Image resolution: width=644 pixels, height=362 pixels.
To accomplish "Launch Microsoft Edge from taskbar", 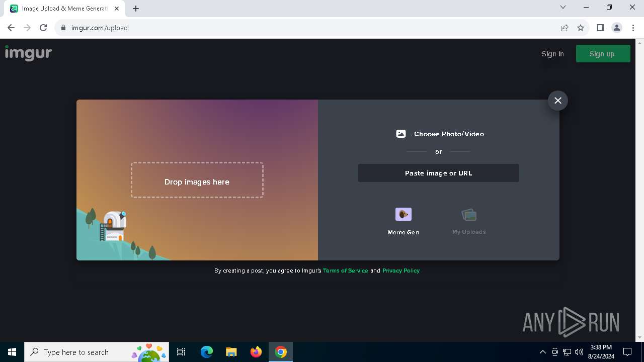I will pyautogui.click(x=207, y=352).
